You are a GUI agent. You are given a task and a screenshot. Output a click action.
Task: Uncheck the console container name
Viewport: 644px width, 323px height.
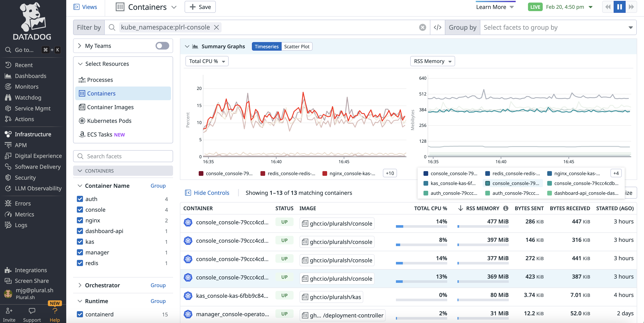(80, 210)
